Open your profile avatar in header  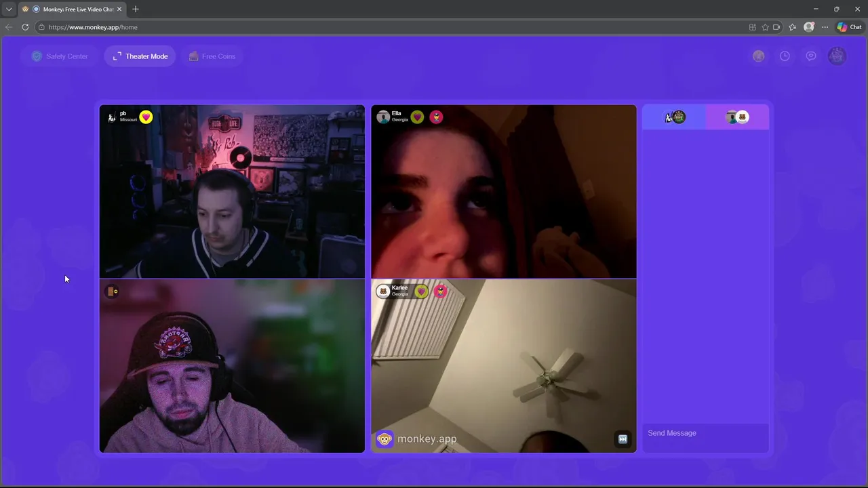[x=837, y=56]
